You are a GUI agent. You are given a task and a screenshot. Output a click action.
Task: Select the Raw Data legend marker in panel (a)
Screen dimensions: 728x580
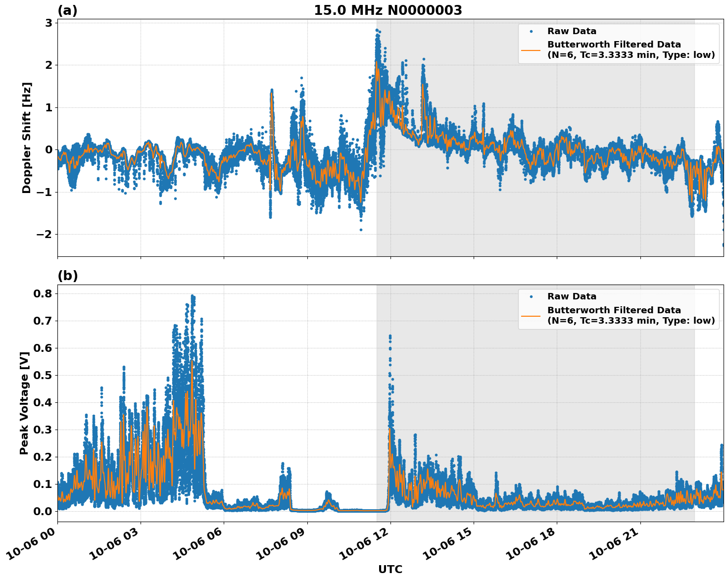pos(532,31)
